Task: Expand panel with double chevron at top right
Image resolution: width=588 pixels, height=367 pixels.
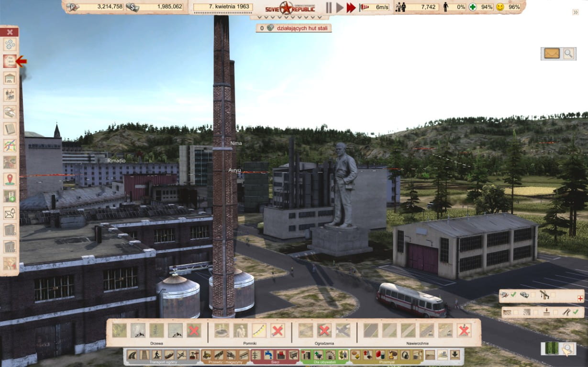Action: [575, 12]
